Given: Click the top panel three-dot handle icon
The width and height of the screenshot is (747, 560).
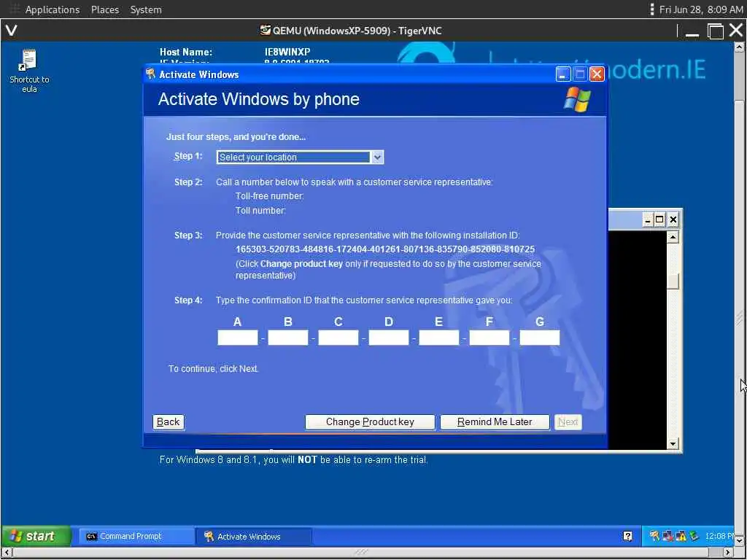Looking at the screenshot, I should pos(651,9).
